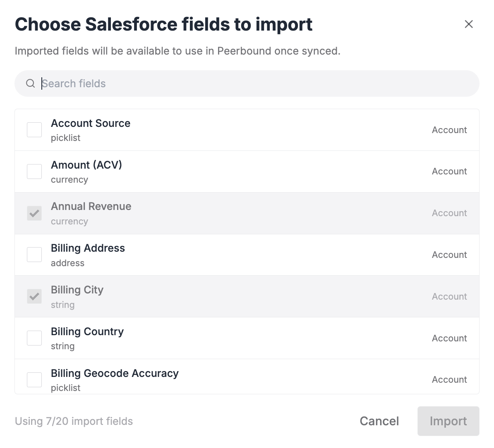Viewport: 494px width, 448px height.
Task: Click the Billing Address field name
Action: click(88, 248)
